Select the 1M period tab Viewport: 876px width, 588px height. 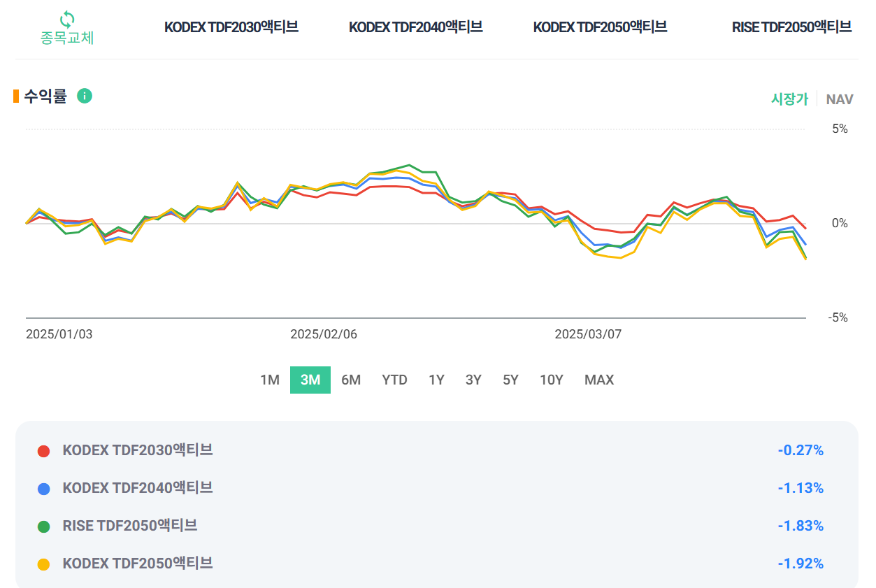270,380
